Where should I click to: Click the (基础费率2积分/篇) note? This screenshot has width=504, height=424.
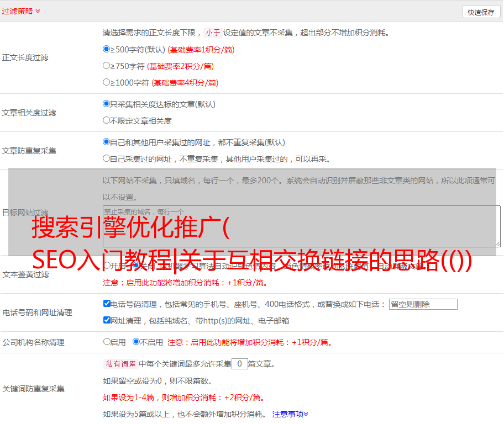pyautogui.click(x=180, y=66)
